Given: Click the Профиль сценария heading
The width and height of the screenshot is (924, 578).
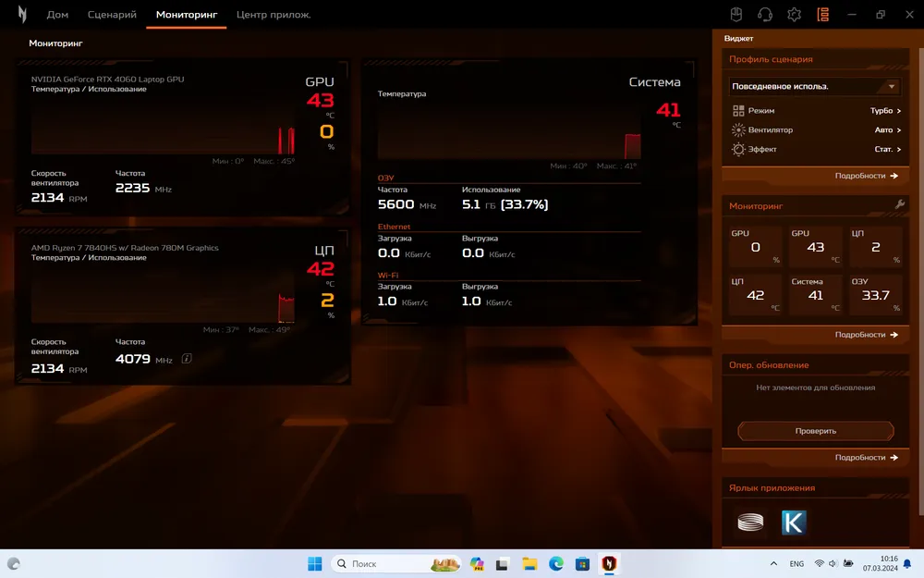Looking at the screenshot, I should tap(771, 59).
